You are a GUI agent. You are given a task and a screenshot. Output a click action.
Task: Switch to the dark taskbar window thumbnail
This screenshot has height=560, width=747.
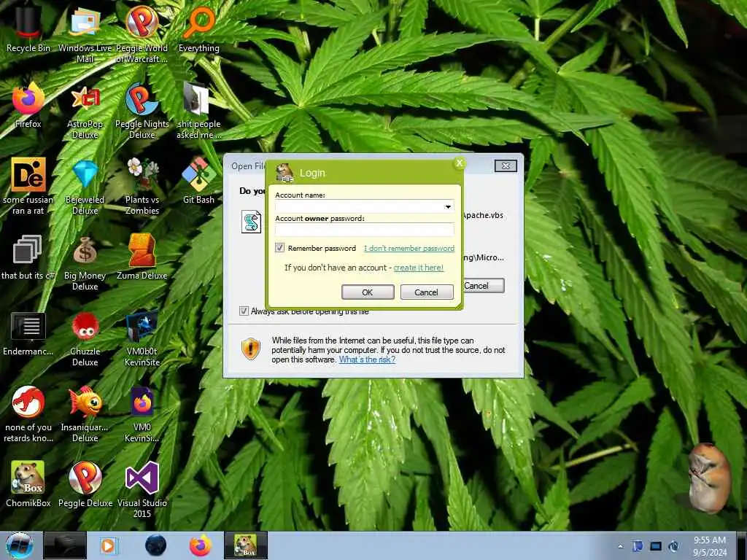click(65, 545)
